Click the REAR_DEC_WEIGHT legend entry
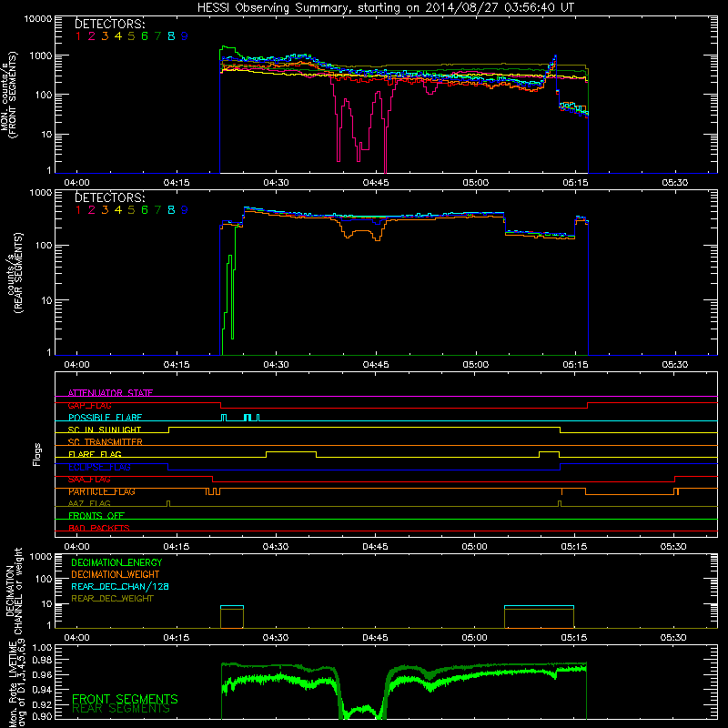Image resolution: width=728 pixels, height=728 pixels. [x=112, y=599]
